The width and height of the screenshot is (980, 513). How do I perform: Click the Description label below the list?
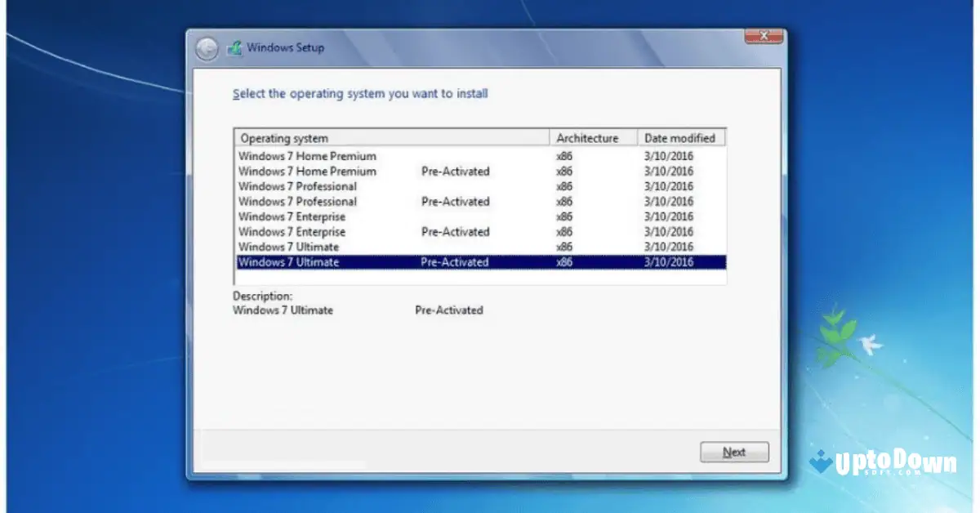261,296
